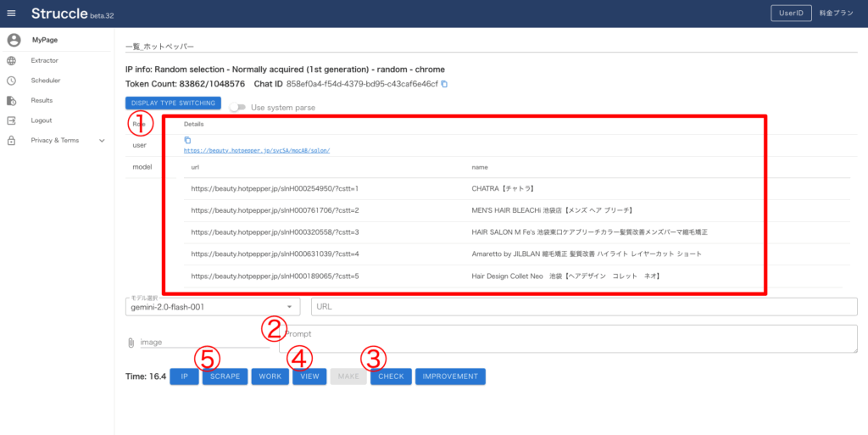Click into the Prompt text area
The height and width of the screenshot is (435, 868).
click(567, 338)
